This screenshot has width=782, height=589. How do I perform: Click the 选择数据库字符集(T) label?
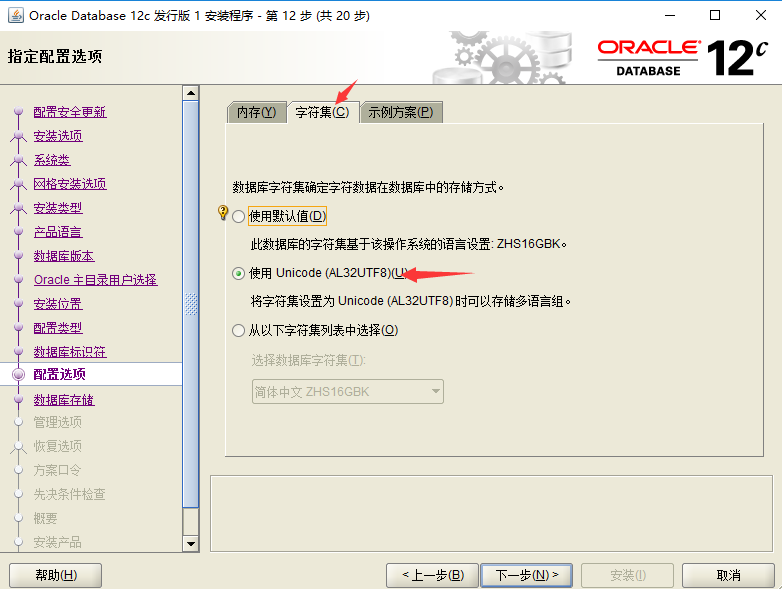click(308, 360)
